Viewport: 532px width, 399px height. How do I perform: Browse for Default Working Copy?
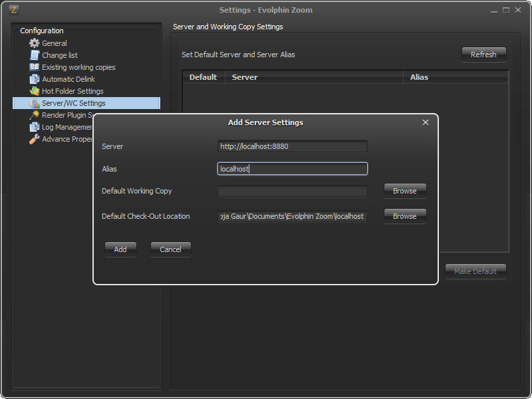[405, 191]
